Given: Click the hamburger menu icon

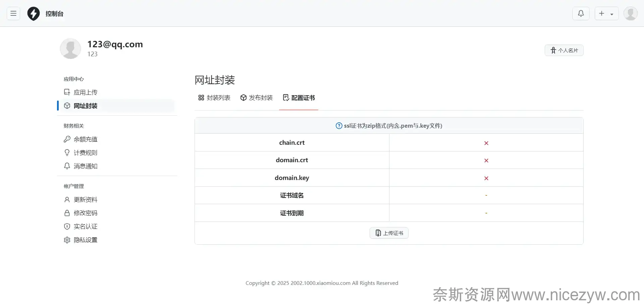Looking at the screenshot, I should point(13,13).
